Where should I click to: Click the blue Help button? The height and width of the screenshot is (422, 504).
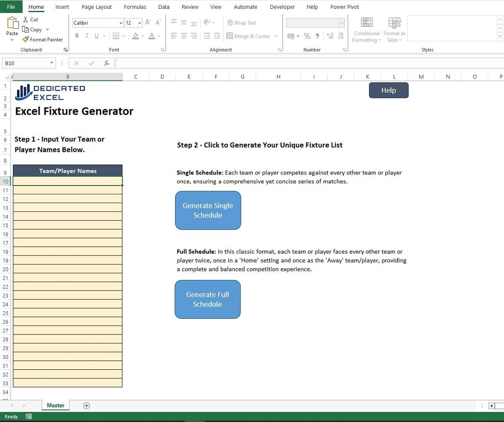[388, 90]
